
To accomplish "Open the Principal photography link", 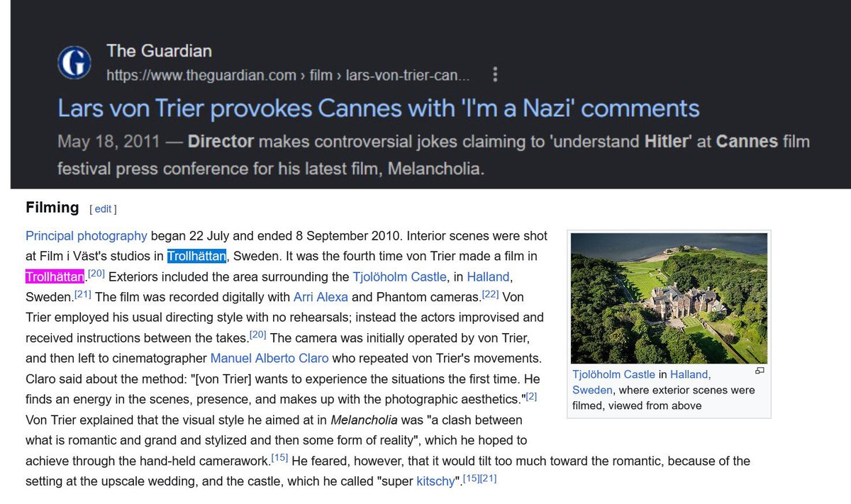I will tap(87, 236).
